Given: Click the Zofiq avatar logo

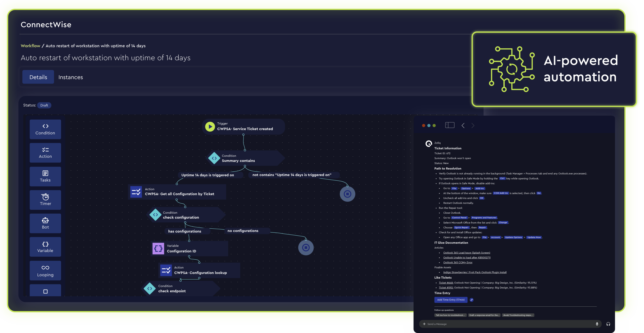Looking at the screenshot, I should coord(429,144).
